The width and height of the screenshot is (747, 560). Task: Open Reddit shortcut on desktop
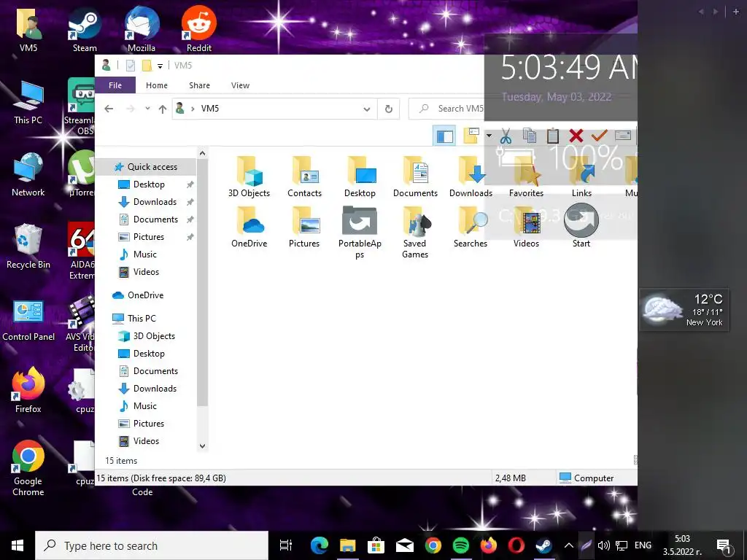[198, 29]
